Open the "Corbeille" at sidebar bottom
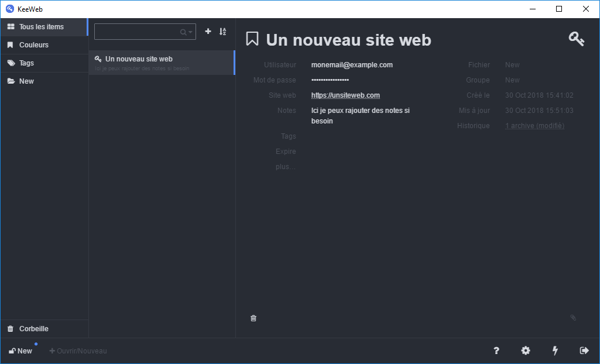This screenshot has width=600, height=364. point(32,328)
